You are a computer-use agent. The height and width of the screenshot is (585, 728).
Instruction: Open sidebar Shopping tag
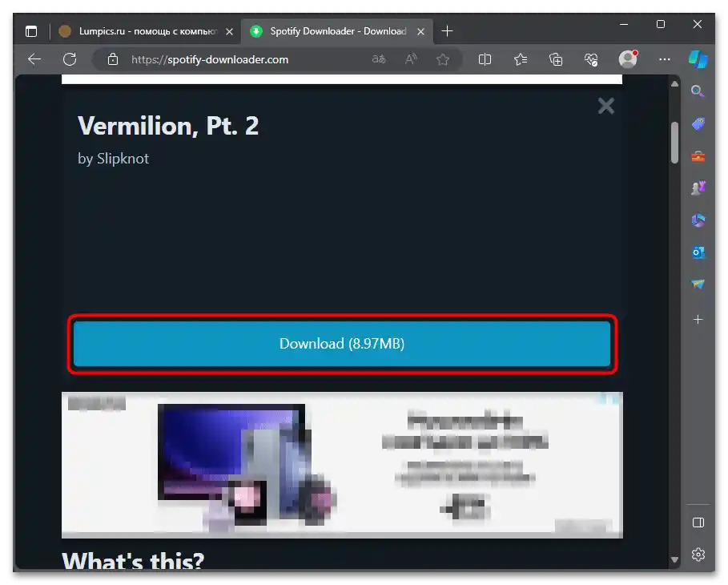click(698, 123)
